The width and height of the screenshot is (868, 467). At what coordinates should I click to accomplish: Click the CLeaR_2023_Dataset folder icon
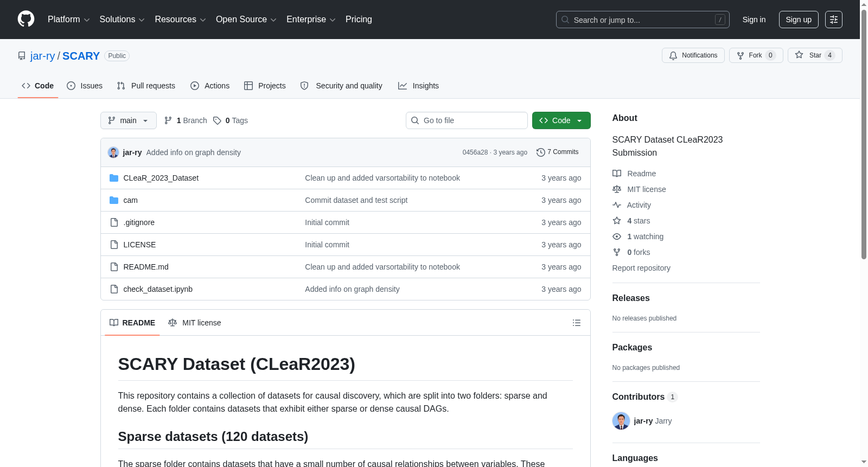point(114,178)
